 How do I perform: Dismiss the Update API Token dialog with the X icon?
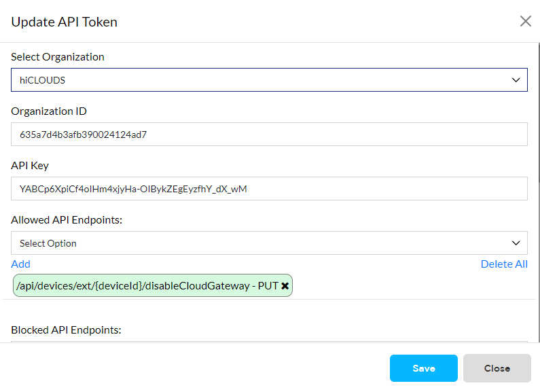(526, 21)
